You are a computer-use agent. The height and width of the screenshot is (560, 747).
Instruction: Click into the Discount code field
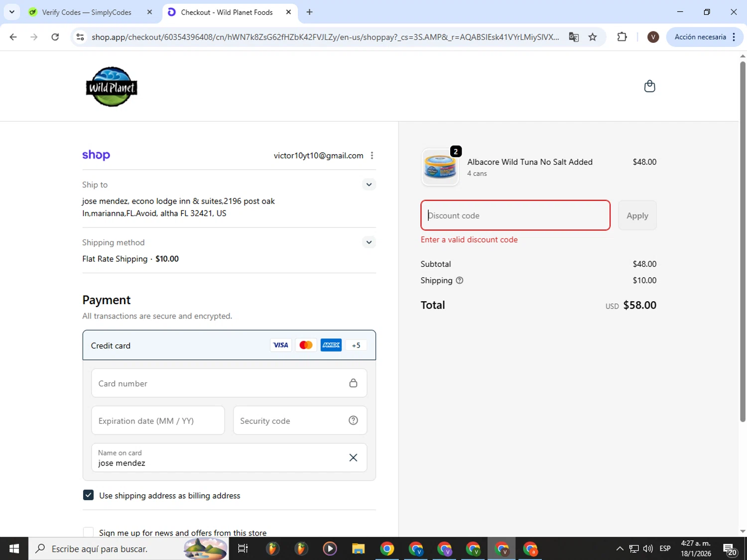point(515,216)
